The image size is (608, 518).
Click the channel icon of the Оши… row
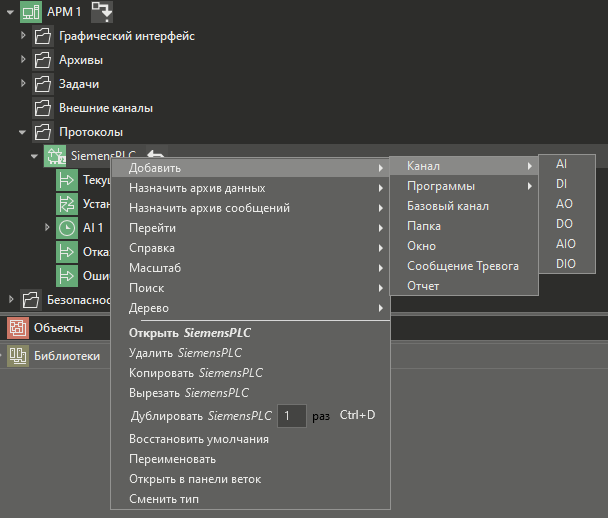pyautogui.click(x=67, y=276)
